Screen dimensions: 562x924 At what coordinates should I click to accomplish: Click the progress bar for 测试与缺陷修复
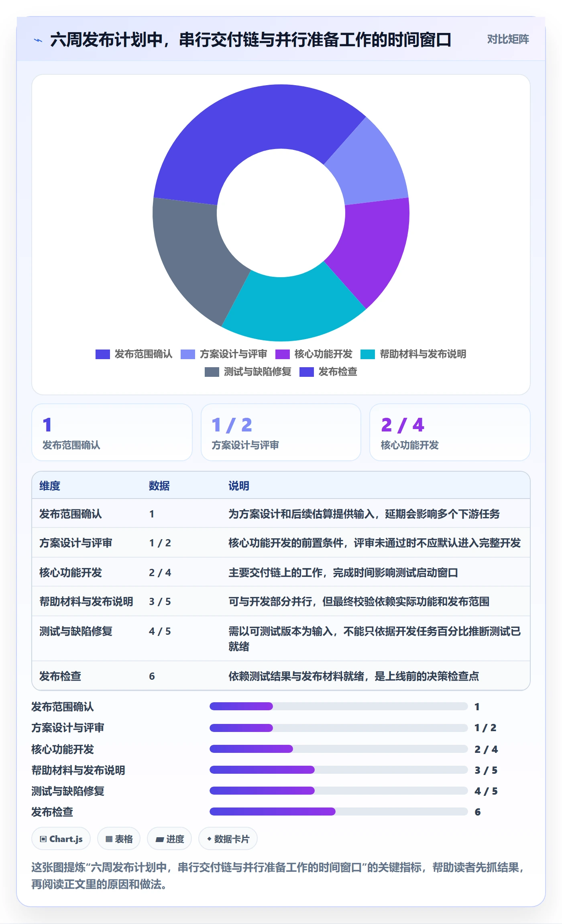(339, 791)
